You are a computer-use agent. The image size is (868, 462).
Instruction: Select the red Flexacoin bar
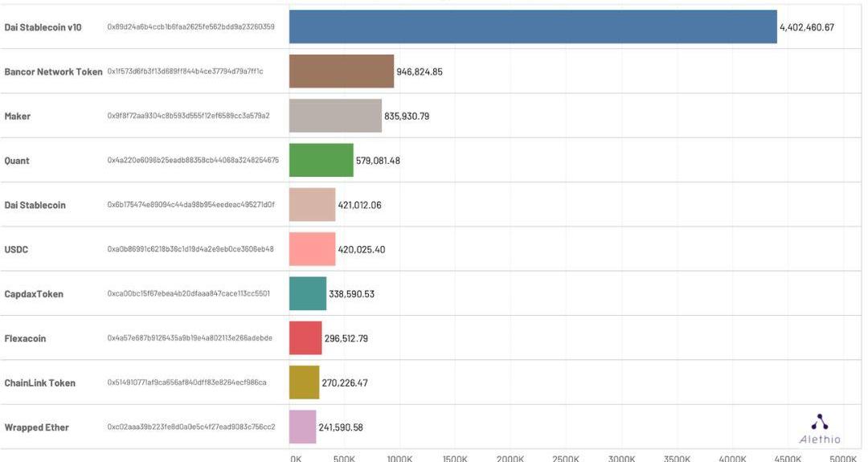pyautogui.click(x=305, y=338)
